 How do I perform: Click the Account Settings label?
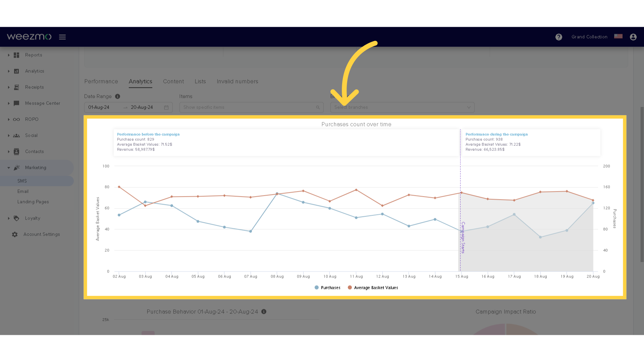tap(42, 234)
